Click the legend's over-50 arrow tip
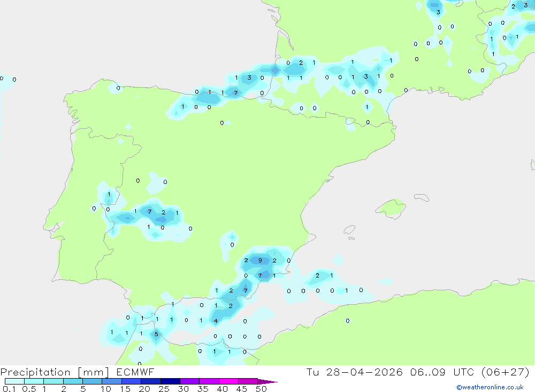535x392 pixels. coord(267,382)
